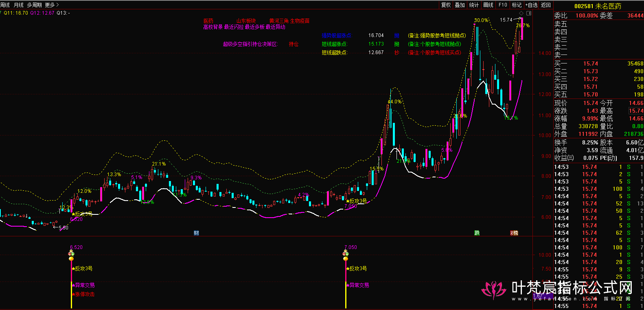Click the 超级多空指引持仓决策区 label
Viewport: 644px width, 310px height.
pos(250,44)
